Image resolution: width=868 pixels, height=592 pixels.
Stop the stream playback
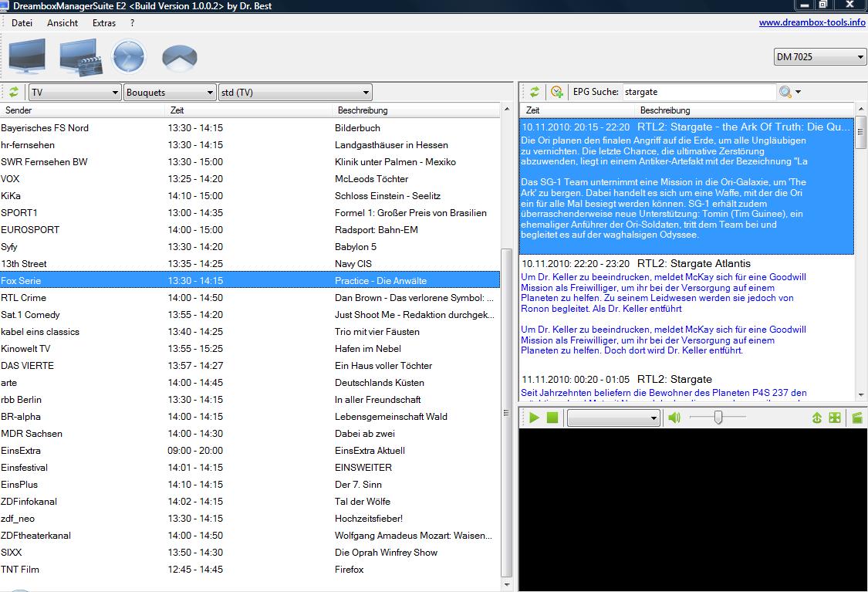[x=552, y=418]
